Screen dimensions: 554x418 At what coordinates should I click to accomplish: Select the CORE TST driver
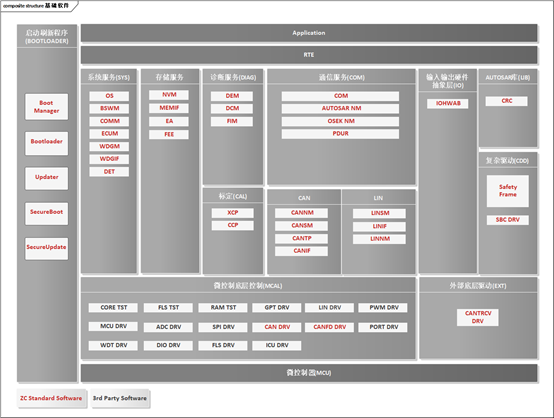113,307
